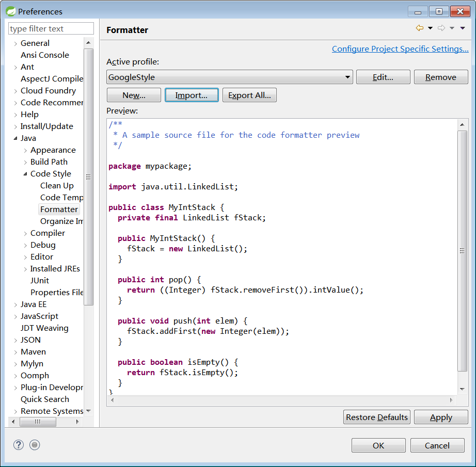This screenshot has height=467, width=476.
Task: Expand the Java EE node
Action: tap(15, 304)
